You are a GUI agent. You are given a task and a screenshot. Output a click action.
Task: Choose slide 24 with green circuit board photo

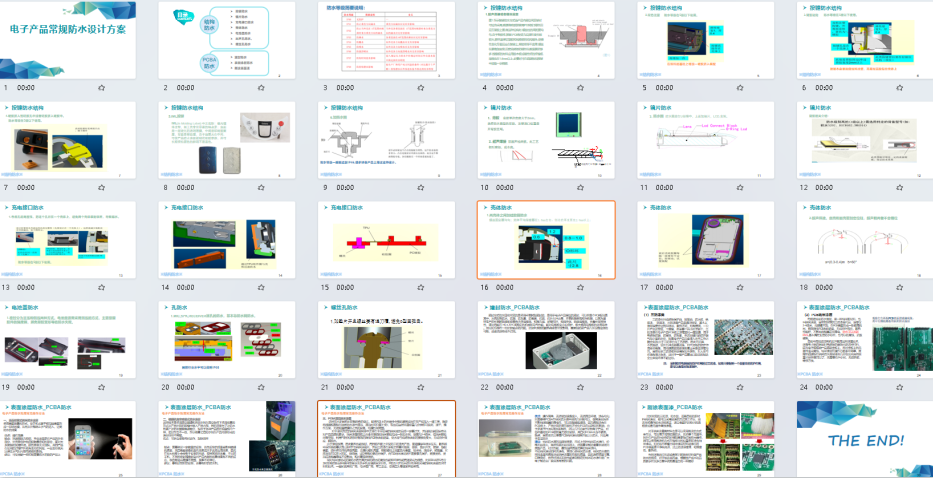pos(865,340)
